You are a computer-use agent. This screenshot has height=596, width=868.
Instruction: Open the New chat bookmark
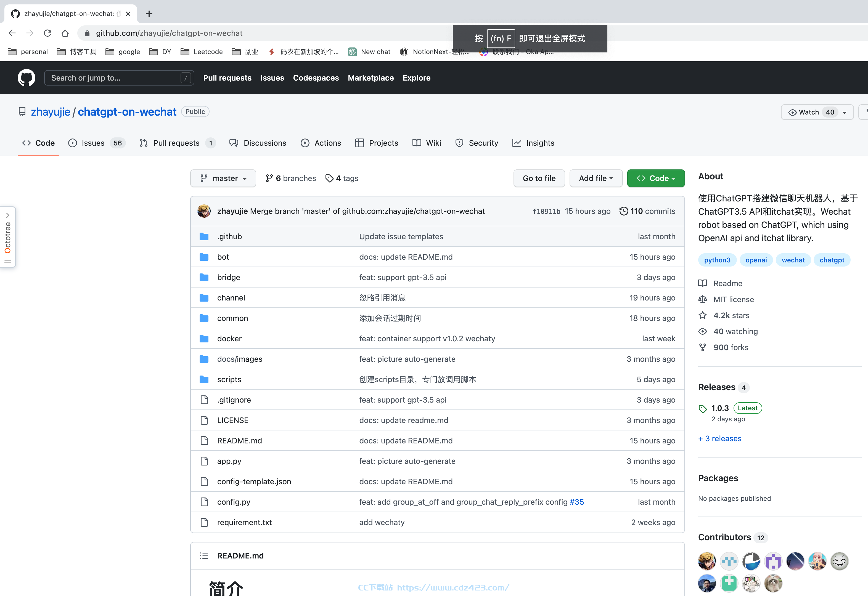[x=369, y=52]
